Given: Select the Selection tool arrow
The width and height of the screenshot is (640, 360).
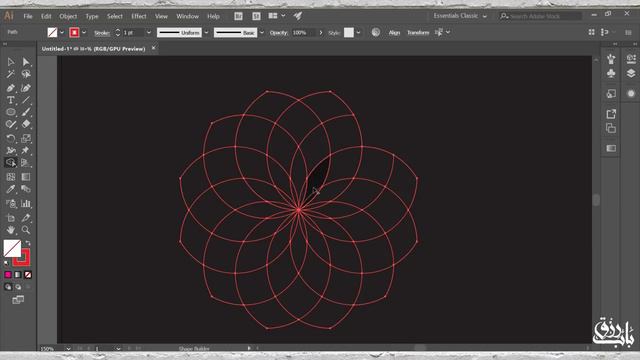Looking at the screenshot, I should (11, 62).
